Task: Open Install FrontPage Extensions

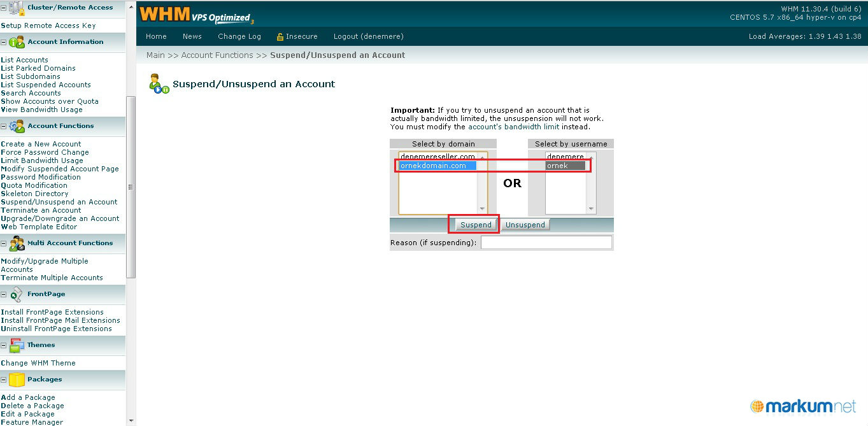Action: click(x=52, y=312)
